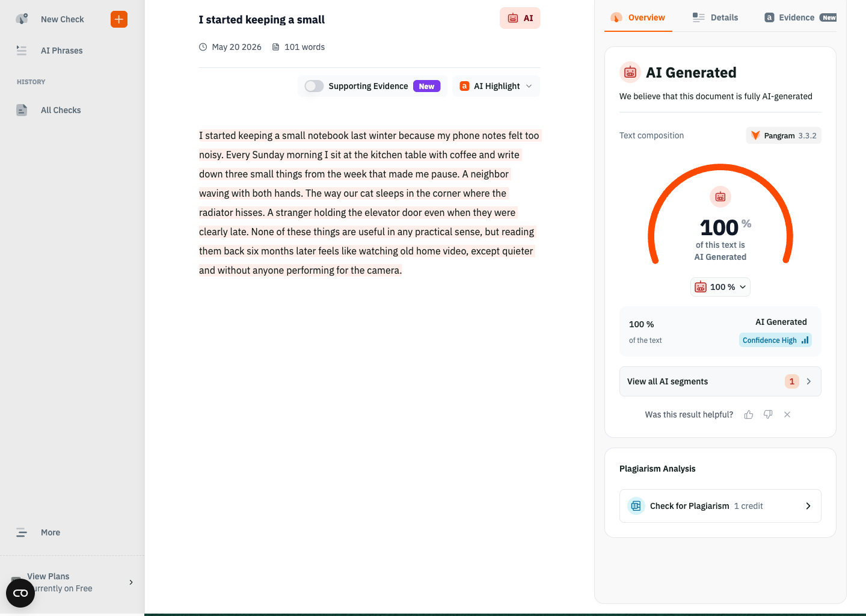Click the HISTORY section label
This screenshot has height=616, width=866.
31,82
